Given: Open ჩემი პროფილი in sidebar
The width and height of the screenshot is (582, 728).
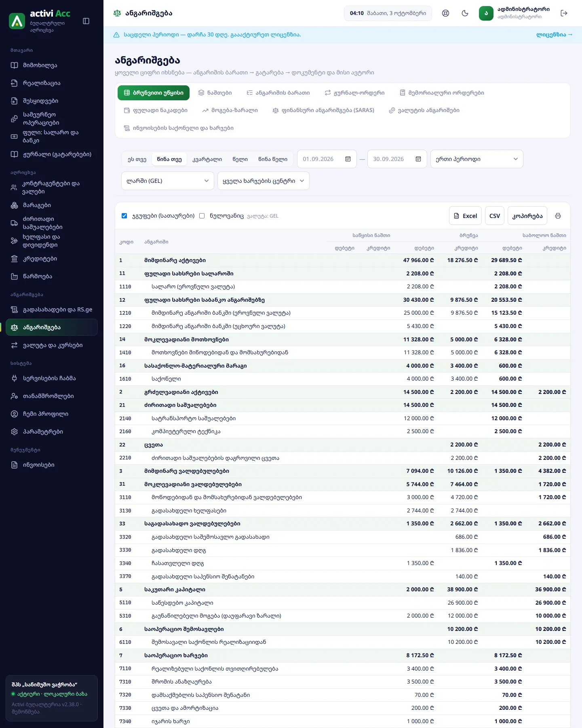Looking at the screenshot, I should [x=52, y=414].
